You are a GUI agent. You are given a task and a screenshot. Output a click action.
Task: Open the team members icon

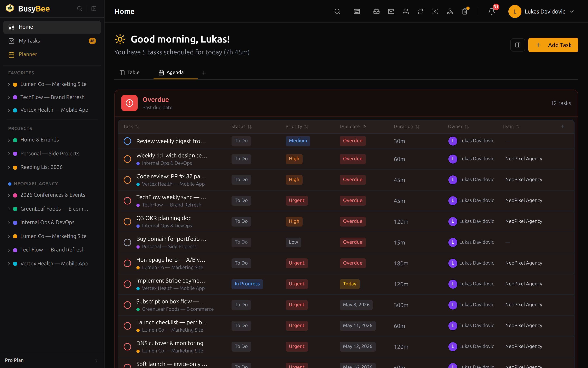[406, 11]
